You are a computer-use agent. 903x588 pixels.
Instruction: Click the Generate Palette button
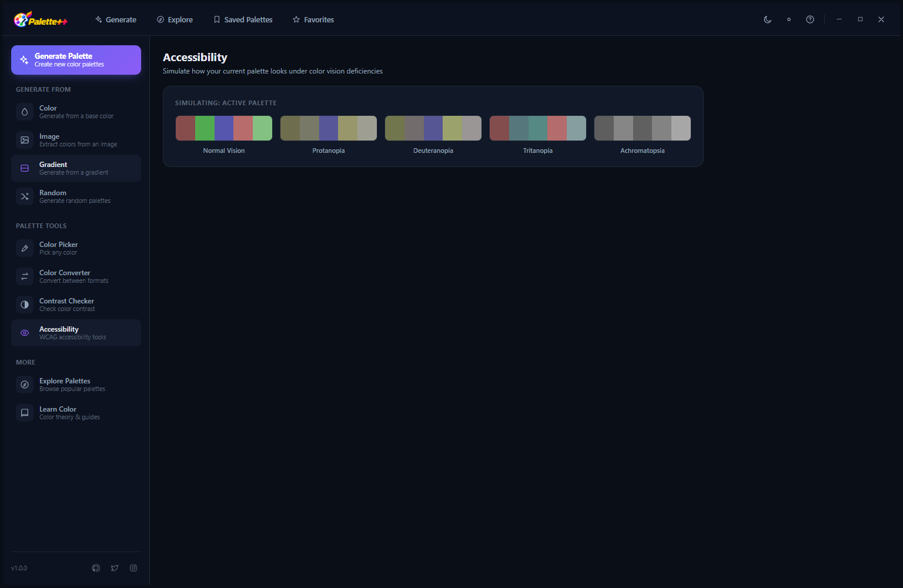76,60
